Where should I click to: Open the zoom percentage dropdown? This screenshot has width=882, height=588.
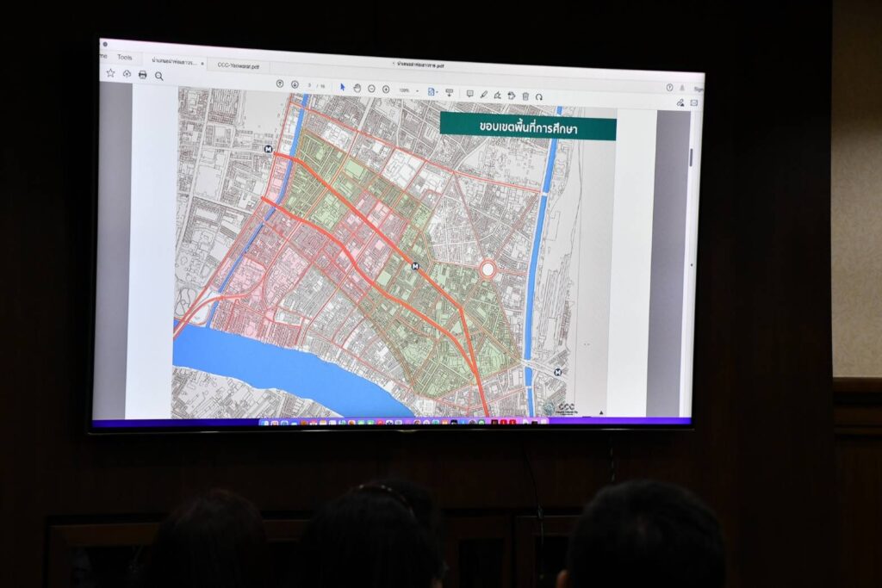(409, 90)
